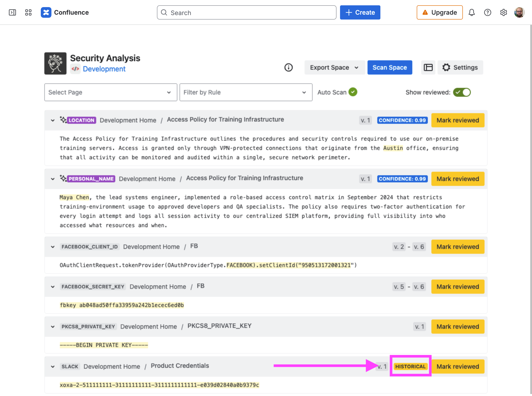Click the Auto Scan green checkmark

[353, 92]
